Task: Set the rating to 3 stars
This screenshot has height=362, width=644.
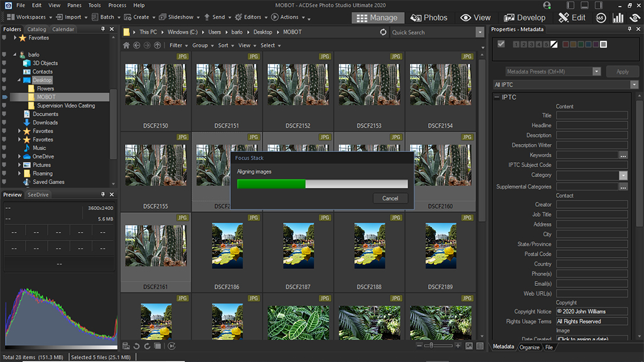Action: [531, 44]
